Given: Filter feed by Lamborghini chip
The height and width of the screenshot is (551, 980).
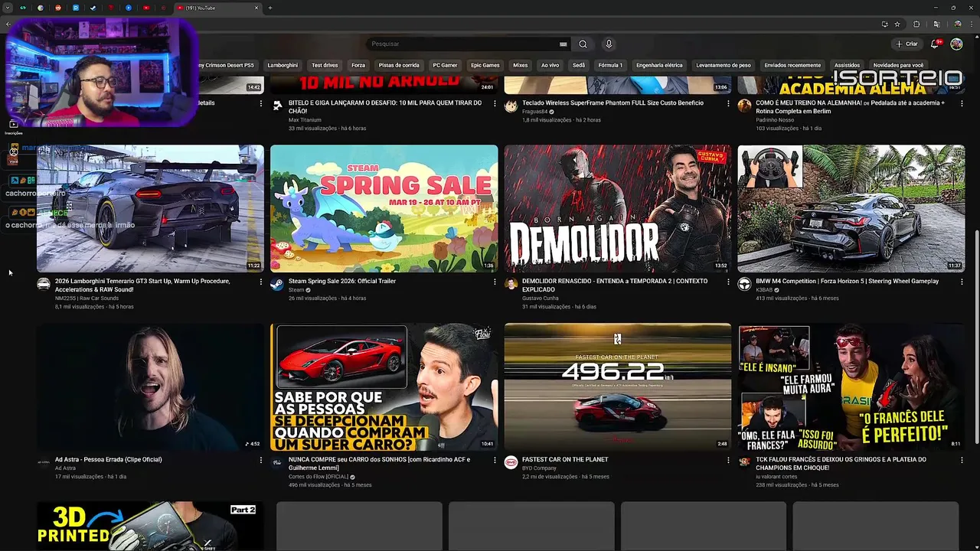Looking at the screenshot, I should click(283, 65).
